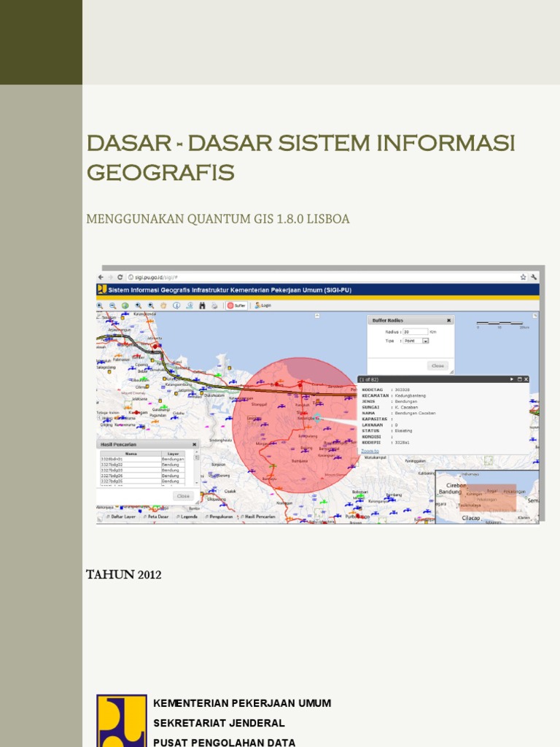Image resolution: width=560 pixels, height=747 pixels.
Task: Click the print map icon
Action: (x=214, y=306)
